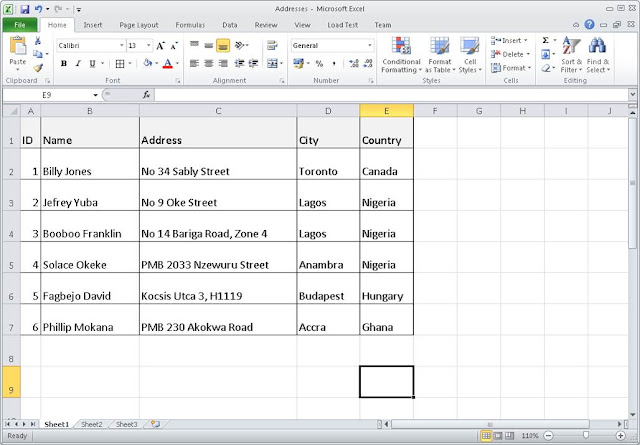Click the Format cells button
640x445 pixels.
[x=511, y=68]
